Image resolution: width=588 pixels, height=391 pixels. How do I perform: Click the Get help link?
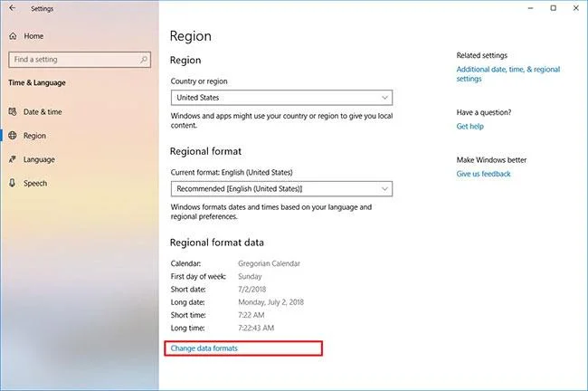(469, 127)
